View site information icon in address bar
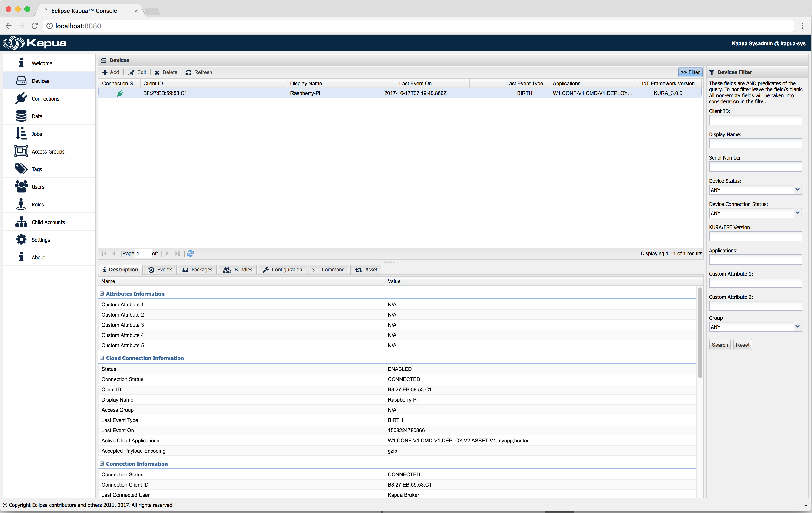 (x=50, y=26)
